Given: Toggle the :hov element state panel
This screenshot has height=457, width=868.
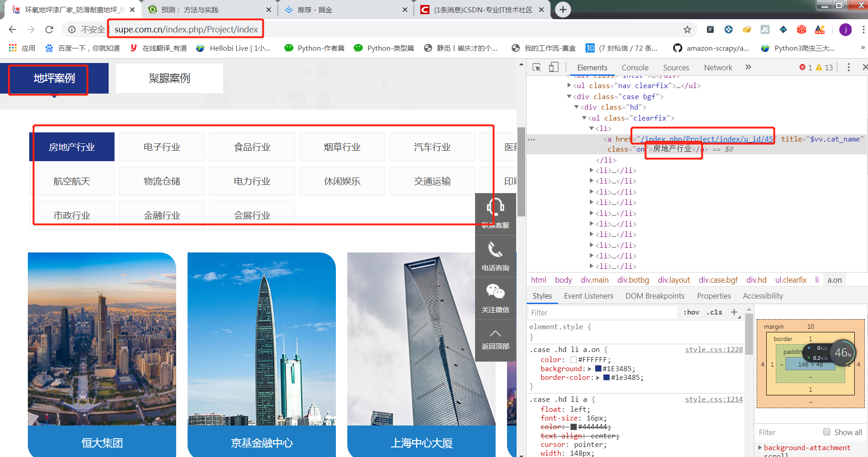Looking at the screenshot, I should tap(691, 312).
